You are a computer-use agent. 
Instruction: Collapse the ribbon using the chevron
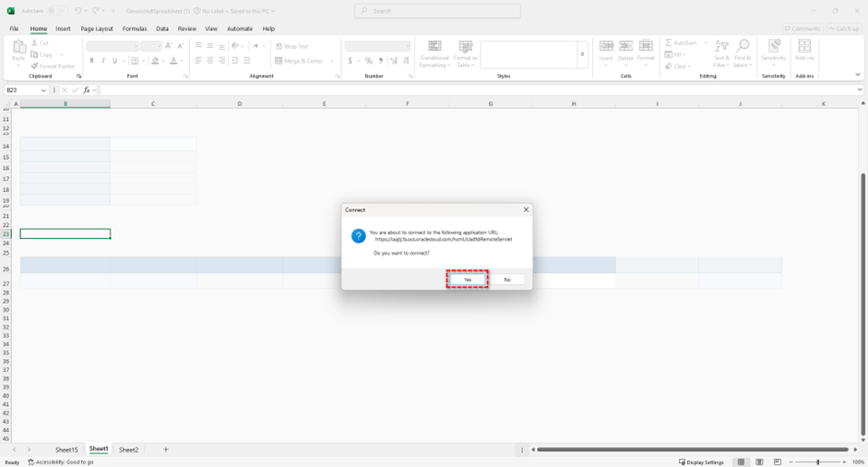[x=858, y=75]
